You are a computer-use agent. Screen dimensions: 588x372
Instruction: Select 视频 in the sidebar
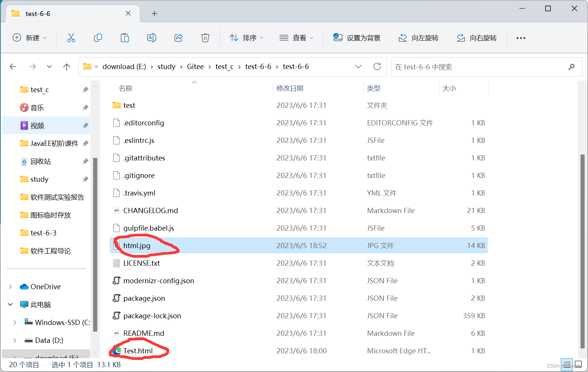coord(46,125)
